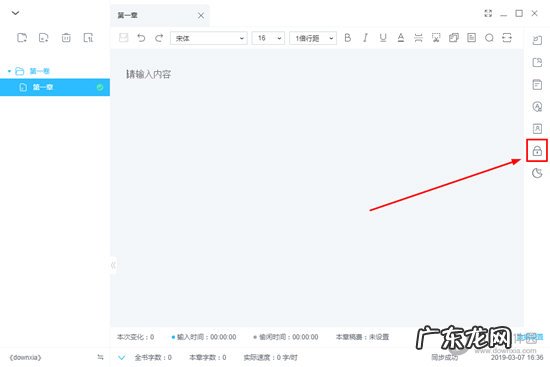
Task: Click the 本次变化 : 0 status
Action: [135, 337]
